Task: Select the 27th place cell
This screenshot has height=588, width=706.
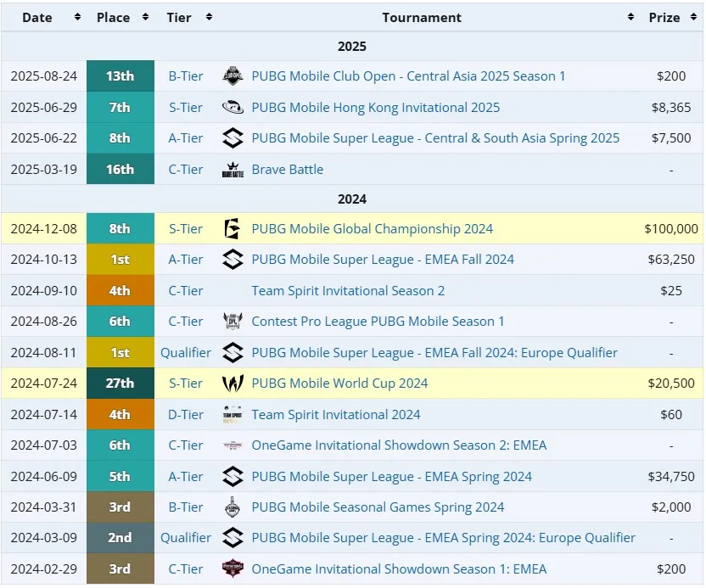Action: tap(120, 384)
